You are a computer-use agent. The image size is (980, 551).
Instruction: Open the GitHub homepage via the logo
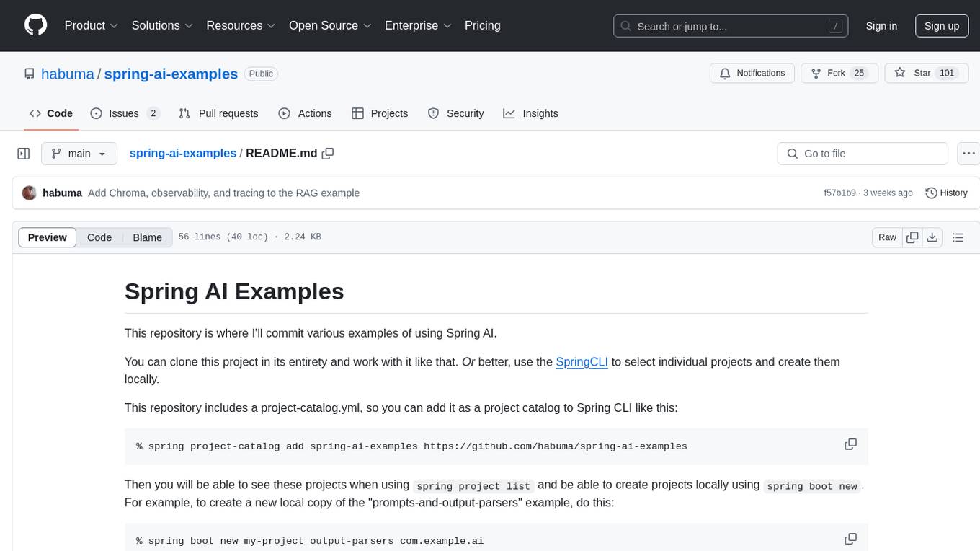click(35, 25)
